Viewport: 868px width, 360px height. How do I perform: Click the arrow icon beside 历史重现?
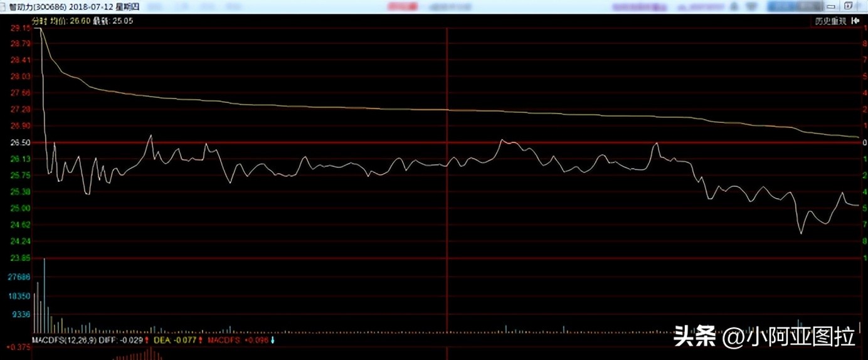point(854,21)
